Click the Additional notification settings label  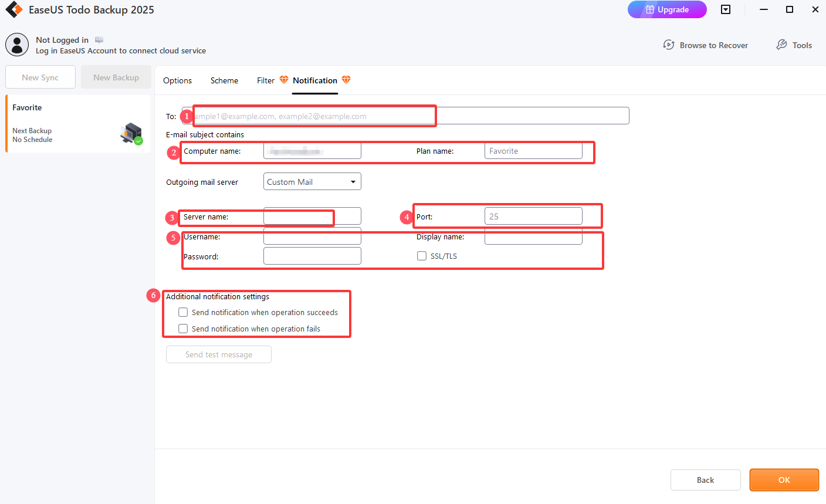pyautogui.click(x=218, y=296)
